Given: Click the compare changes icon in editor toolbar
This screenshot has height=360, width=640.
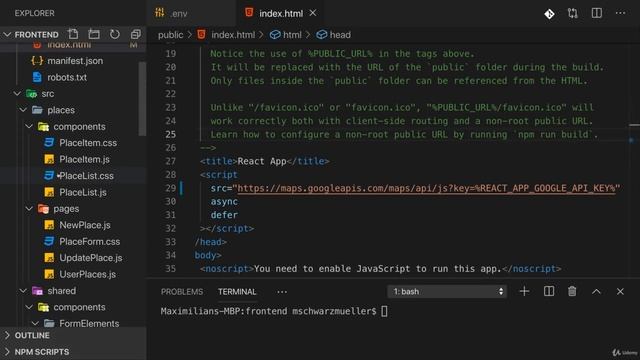Looking at the screenshot, I should point(573,13).
